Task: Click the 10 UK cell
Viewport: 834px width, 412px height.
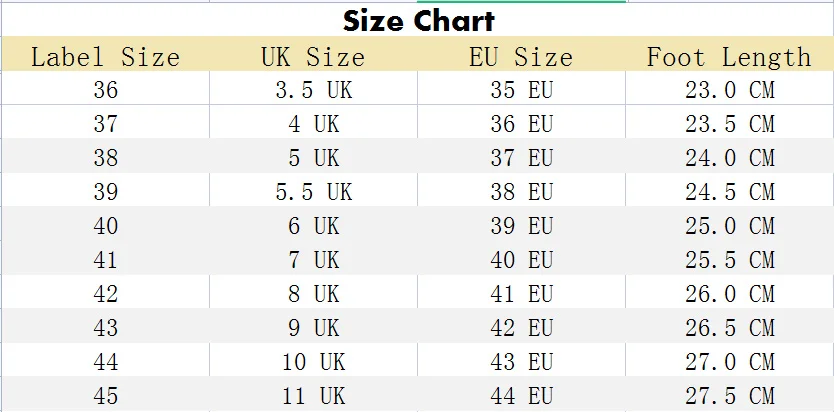Action: point(313,360)
